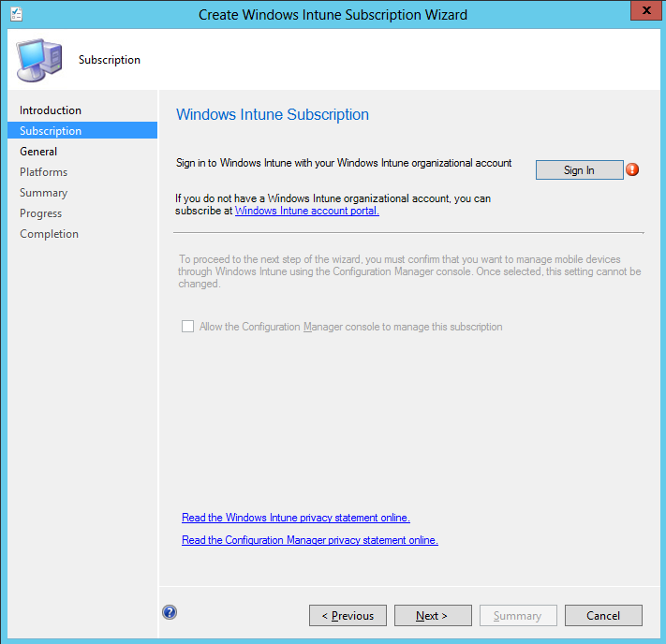Open the Windows Intune account portal link
Screen dimensions: 666x644
pos(306,211)
